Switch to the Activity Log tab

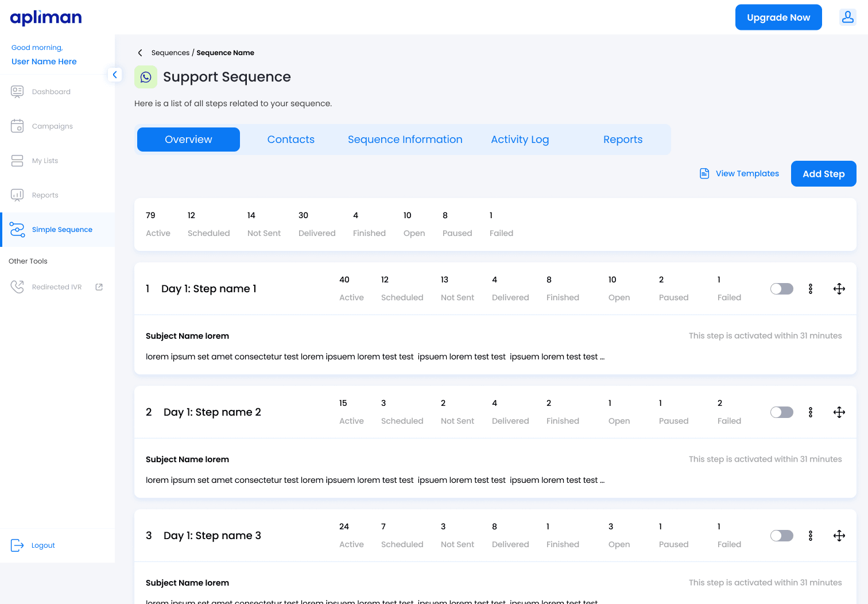coord(520,140)
